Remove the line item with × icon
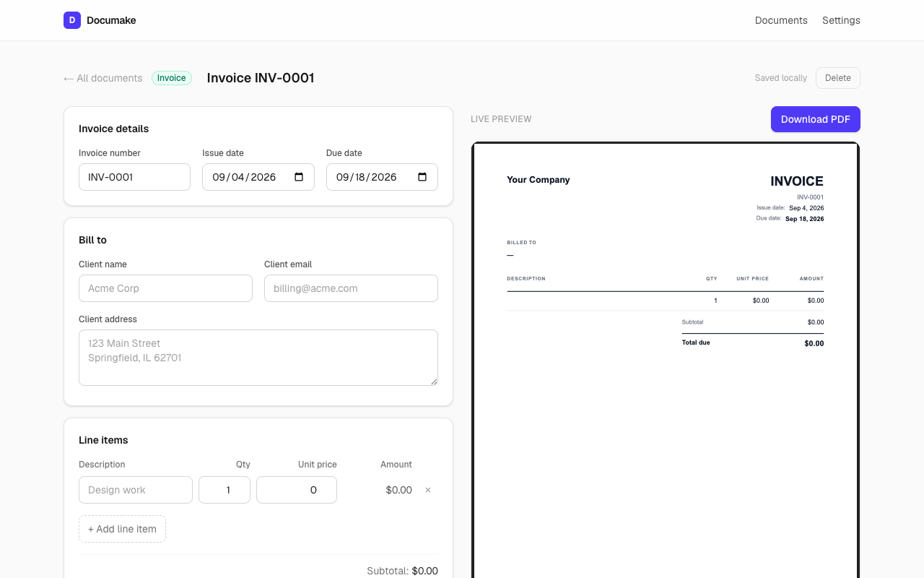The width and height of the screenshot is (924, 578). 428,490
